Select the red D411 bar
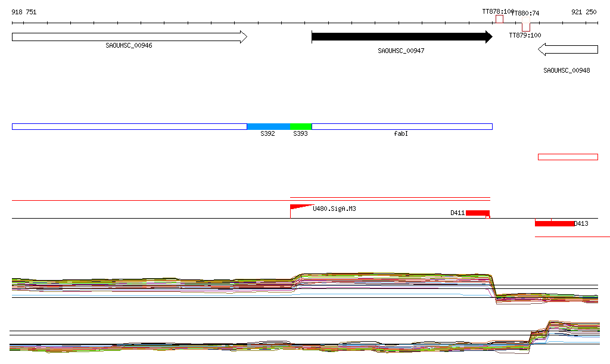Image resolution: width=610 pixels, height=364 pixels. (477, 213)
